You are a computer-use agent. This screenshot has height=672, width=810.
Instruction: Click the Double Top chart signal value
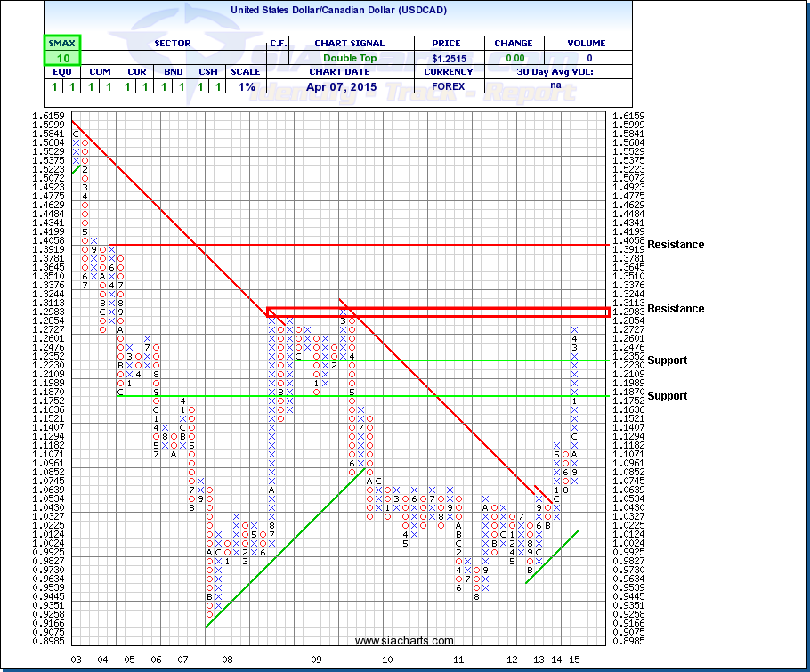point(349,58)
